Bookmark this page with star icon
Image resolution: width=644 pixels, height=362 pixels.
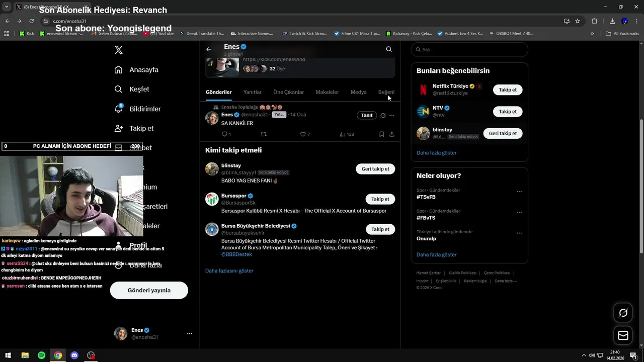point(578,21)
